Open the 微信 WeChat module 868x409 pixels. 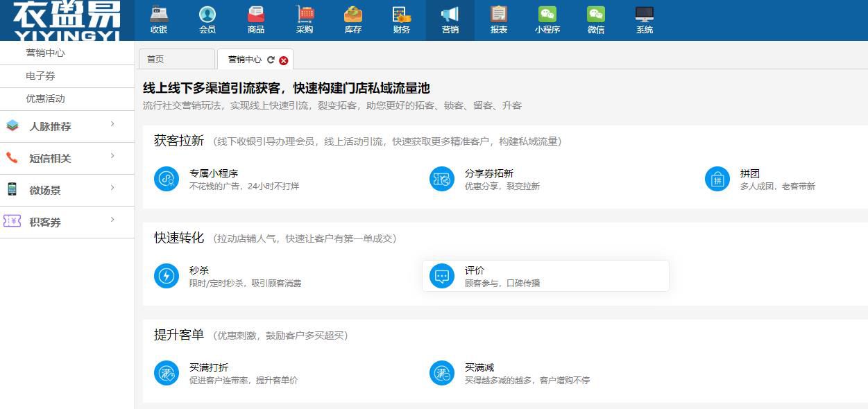pyautogui.click(x=595, y=20)
